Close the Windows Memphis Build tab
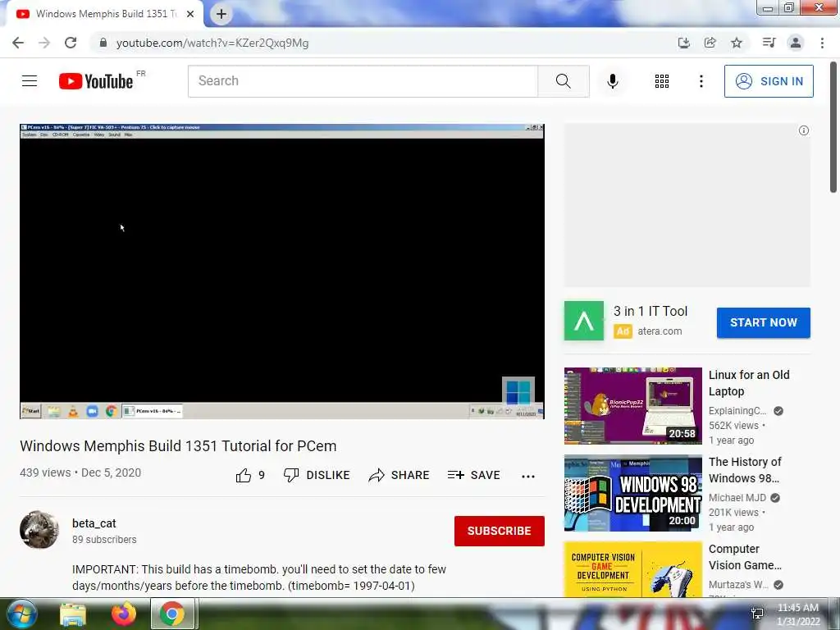 pyautogui.click(x=190, y=14)
